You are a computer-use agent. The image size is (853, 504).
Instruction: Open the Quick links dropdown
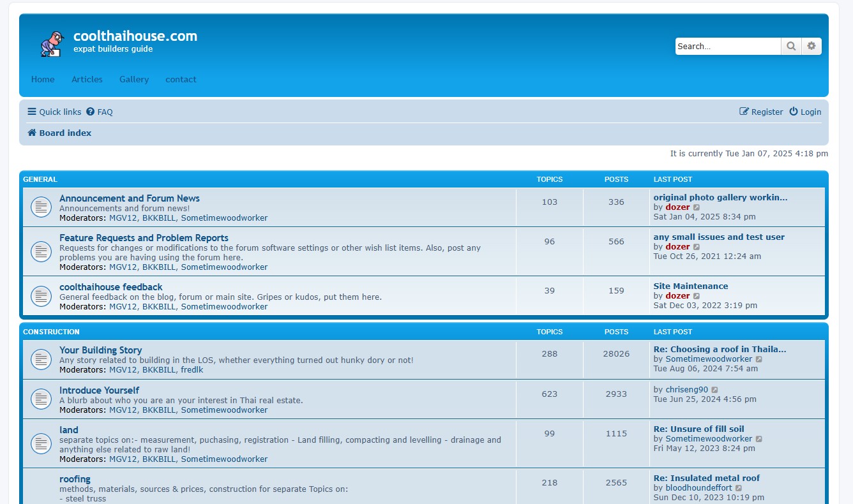[x=54, y=112]
